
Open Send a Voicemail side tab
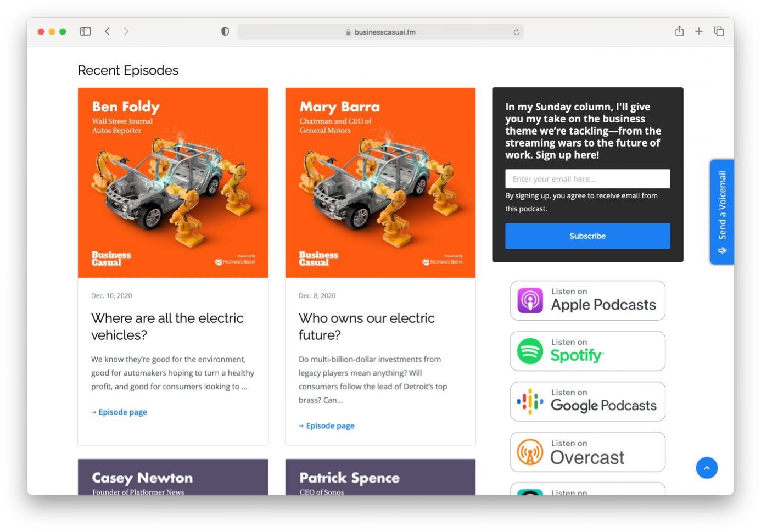tap(722, 212)
